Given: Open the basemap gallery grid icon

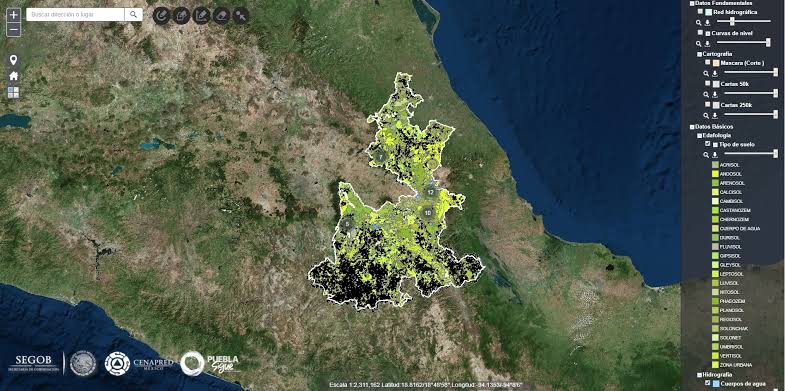Looking at the screenshot, I should tap(14, 93).
